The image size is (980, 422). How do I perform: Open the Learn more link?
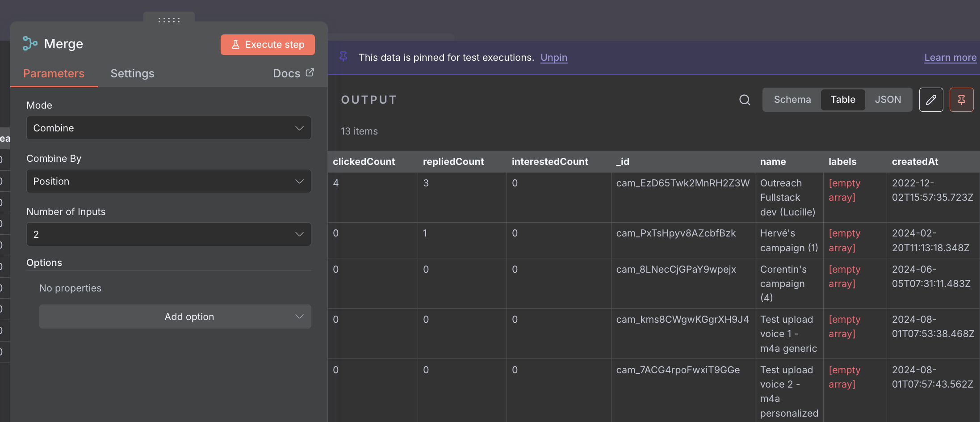point(950,57)
